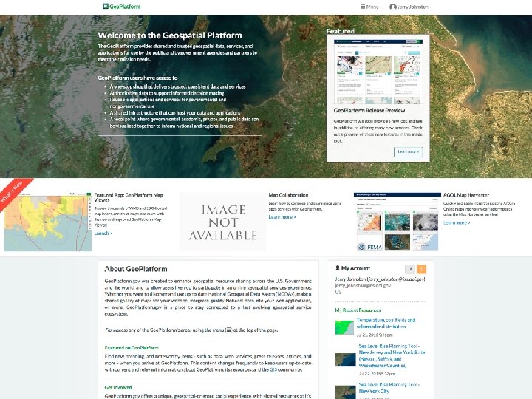Click the green salamander distribution map thumbnail
This screenshot has height=399, width=532.
tap(344, 328)
